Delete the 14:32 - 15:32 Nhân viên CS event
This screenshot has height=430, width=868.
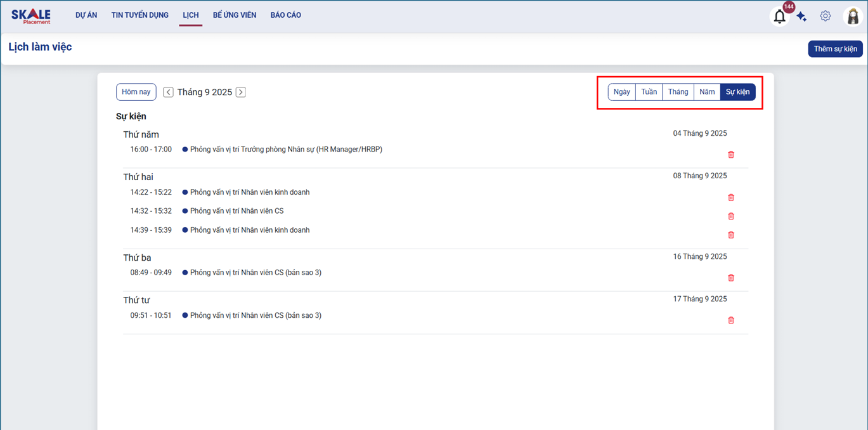pos(731,216)
